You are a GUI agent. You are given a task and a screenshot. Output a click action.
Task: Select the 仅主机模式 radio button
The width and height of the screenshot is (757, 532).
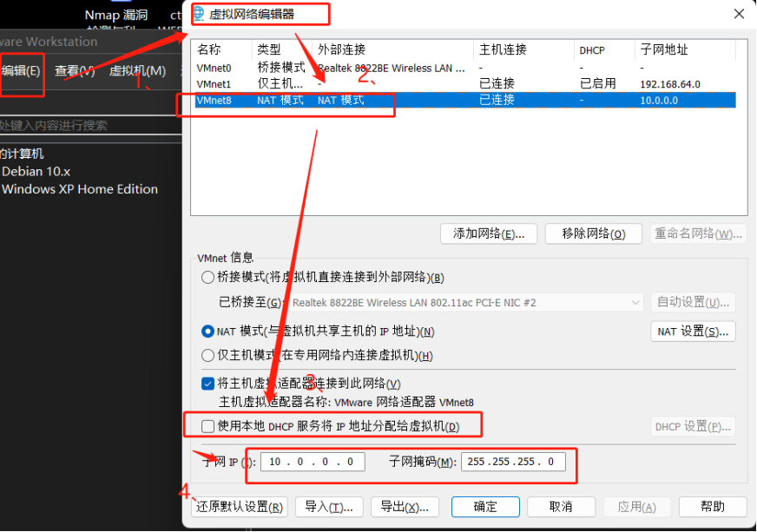pyautogui.click(x=207, y=356)
